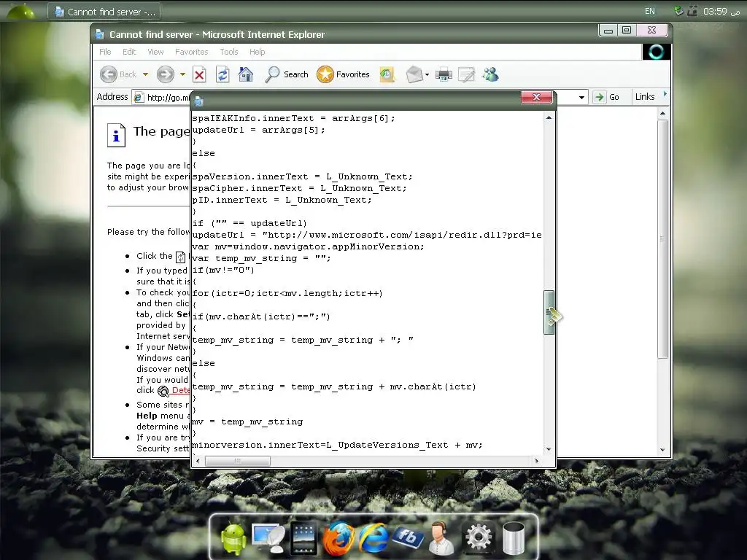This screenshot has width=747, height=560.
Task: Expand the Mail button dropdown arrow
Action: (x=427, y=74)
